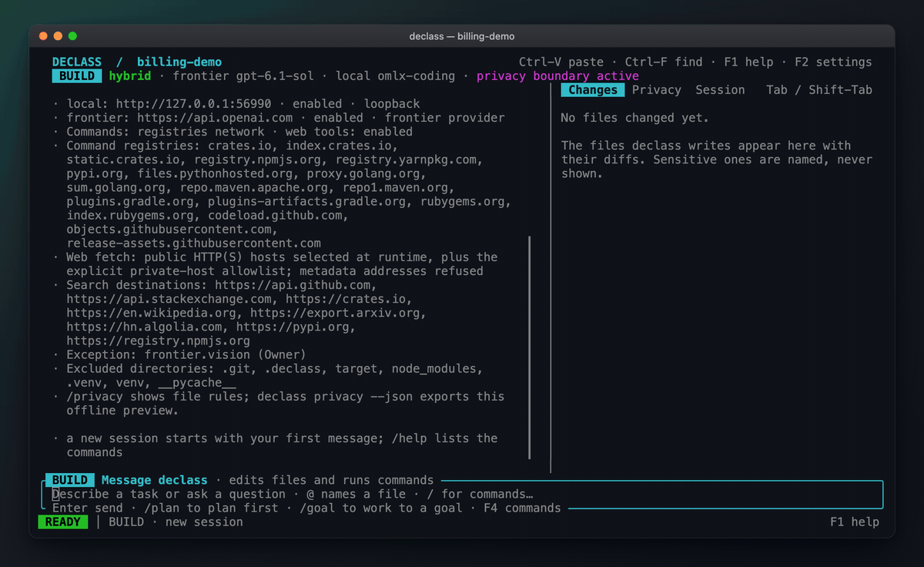Click 'release-assets.githubusercontent.com' text
The height and width of the screenshot is (567, 924).
193,243
